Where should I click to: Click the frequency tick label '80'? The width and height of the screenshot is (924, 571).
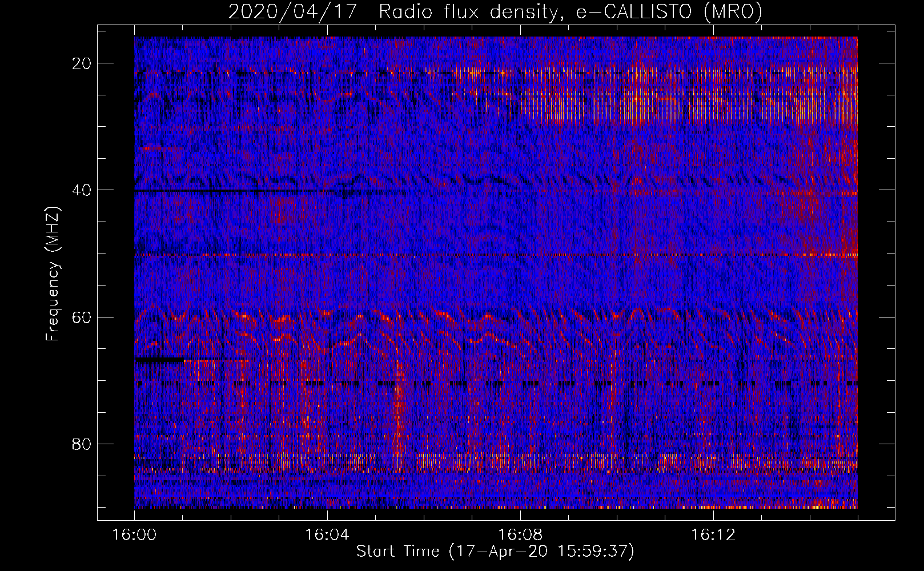point(82,444)
